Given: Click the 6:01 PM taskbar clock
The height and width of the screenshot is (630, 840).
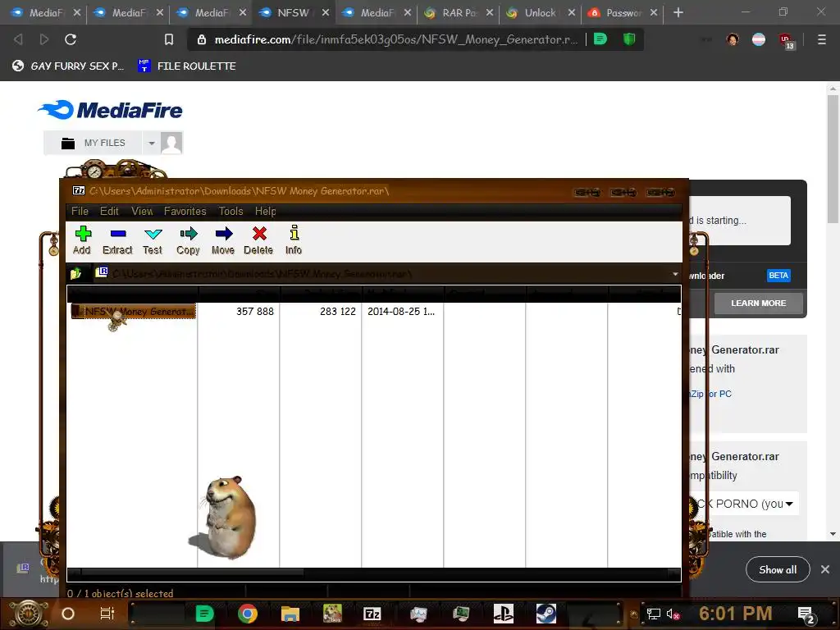Looking at the screenshot, I should point(735,614).
